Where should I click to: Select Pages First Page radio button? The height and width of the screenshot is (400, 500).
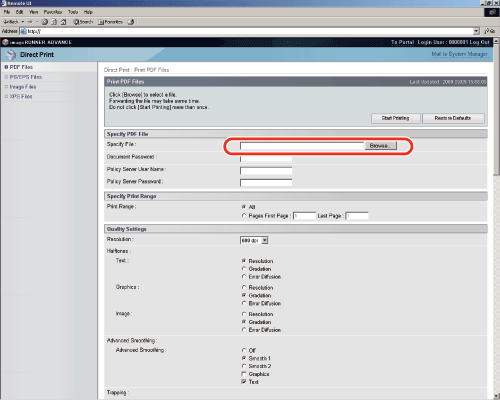click(244, 216)
